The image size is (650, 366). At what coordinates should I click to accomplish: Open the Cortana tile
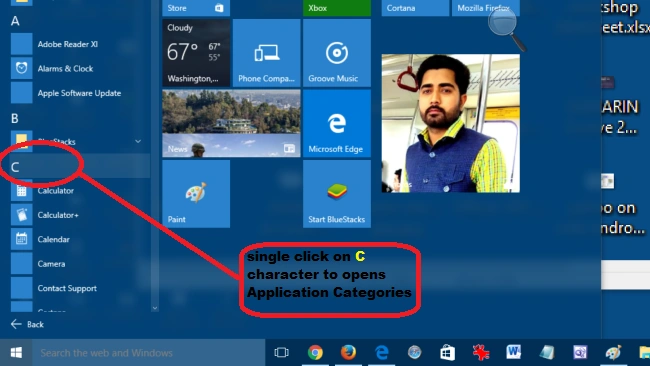415,8
